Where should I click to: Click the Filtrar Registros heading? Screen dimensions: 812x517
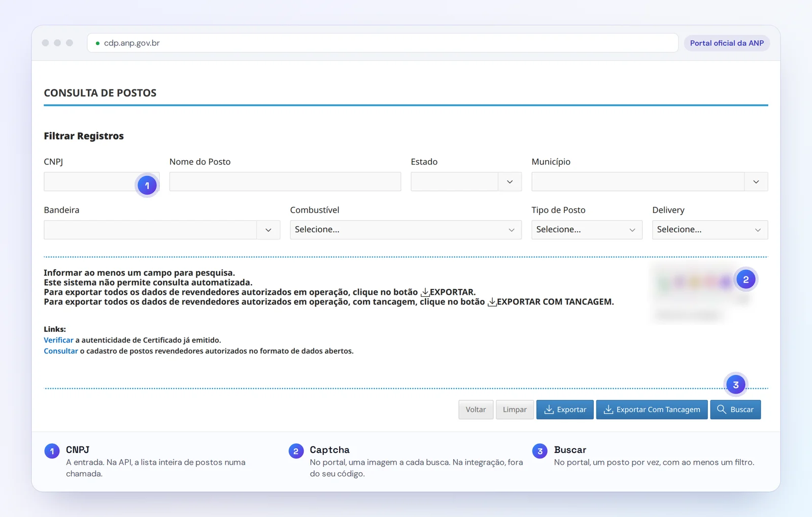84,136
